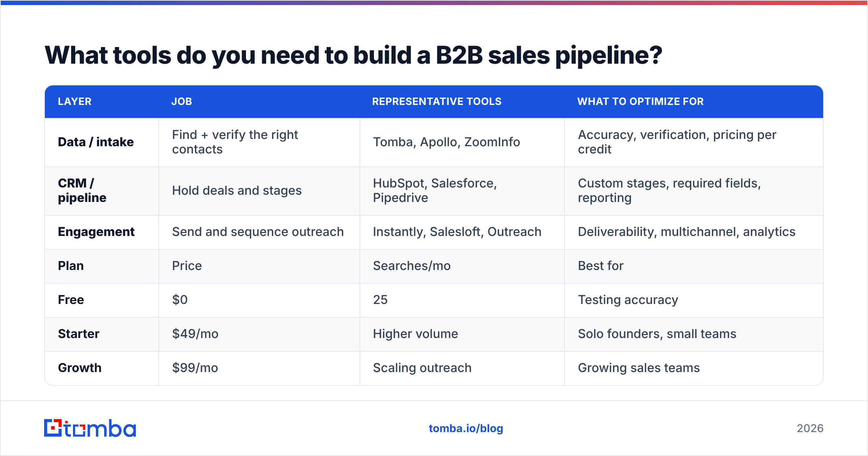Select 'HubSpot, Salesforce, Pipedrive' cell
Image resolution: width=868 pixels, height=456 pixels.
tap(462, 191)
